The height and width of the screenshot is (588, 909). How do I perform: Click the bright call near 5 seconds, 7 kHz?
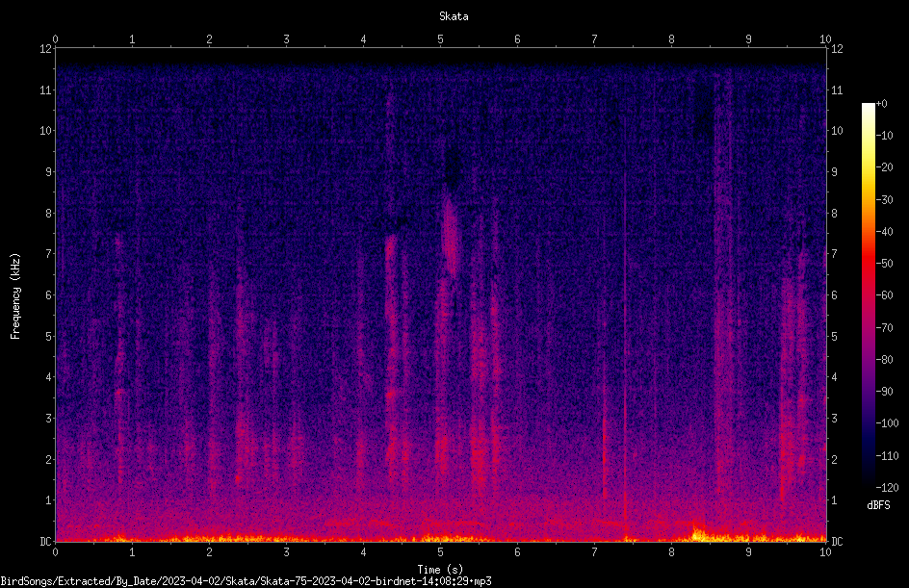coord(450,235)
